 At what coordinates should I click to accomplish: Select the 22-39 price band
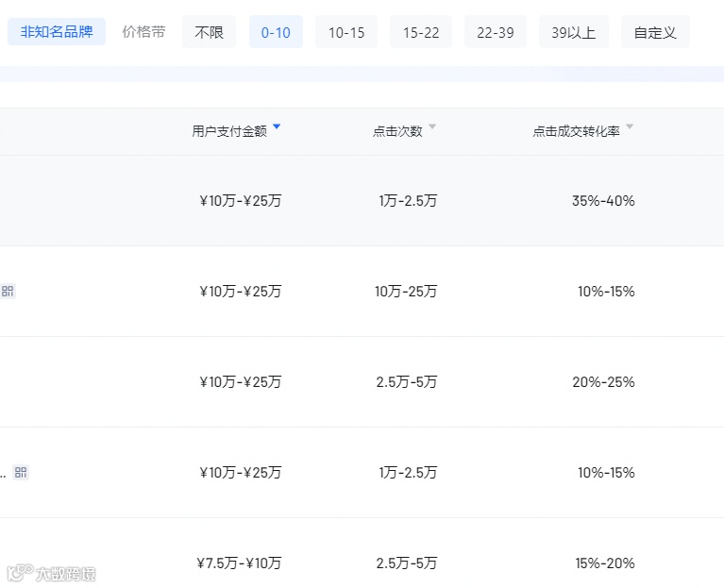(495, 32)
